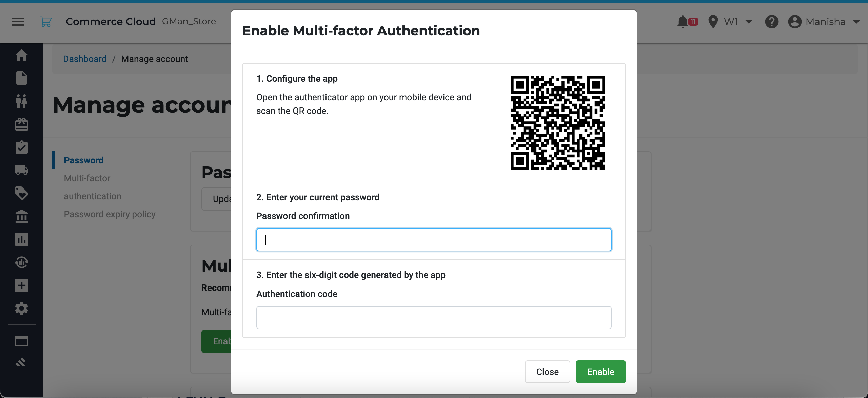Viewport: 868px width, 398px height.
Task: Focus the Password confirmation input field
Action: [434, 240]
